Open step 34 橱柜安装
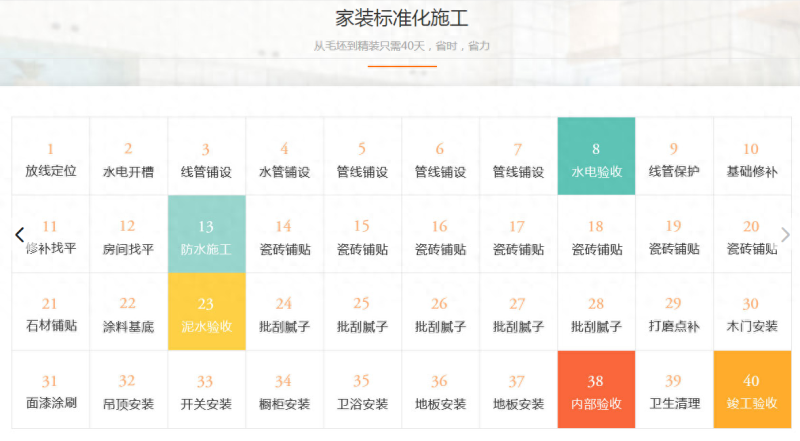 [x=284, y=390]
